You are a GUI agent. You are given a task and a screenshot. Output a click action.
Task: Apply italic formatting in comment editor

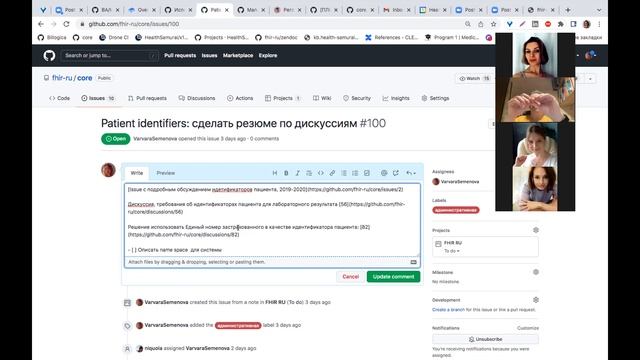[298, 173]
